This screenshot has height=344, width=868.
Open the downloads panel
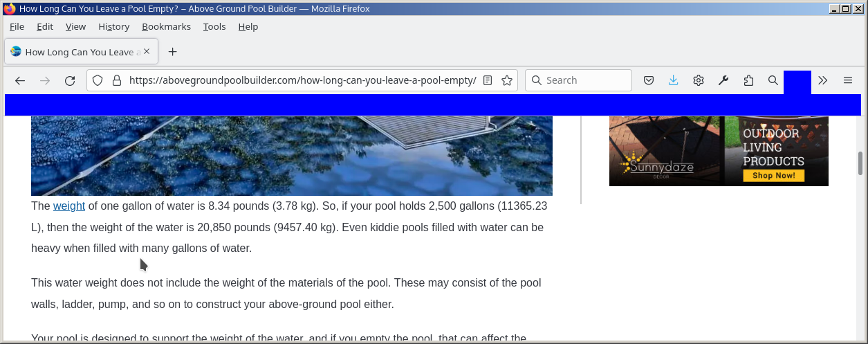tap(674, 80)
